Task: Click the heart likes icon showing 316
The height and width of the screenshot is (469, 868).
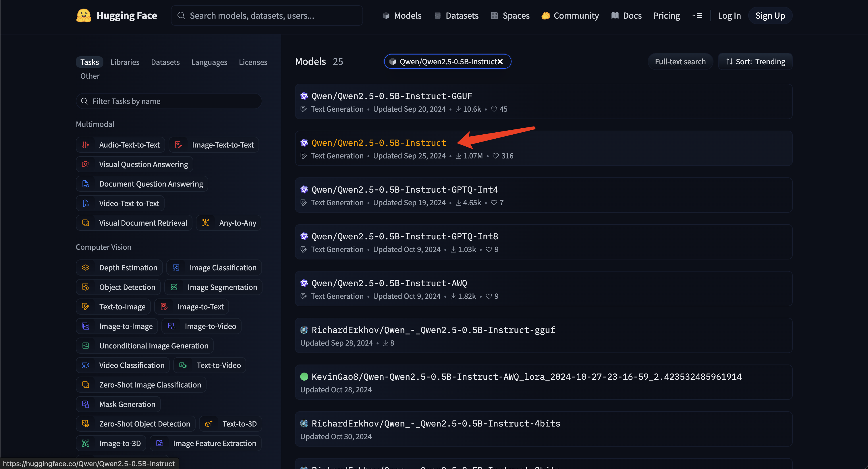Action: point(496,156)
